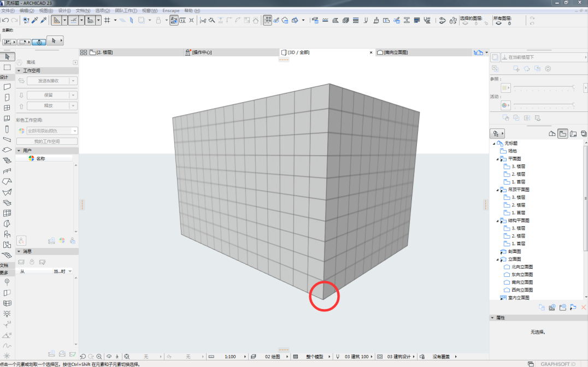Open the 设计(I) menu

tap(64, 10)
